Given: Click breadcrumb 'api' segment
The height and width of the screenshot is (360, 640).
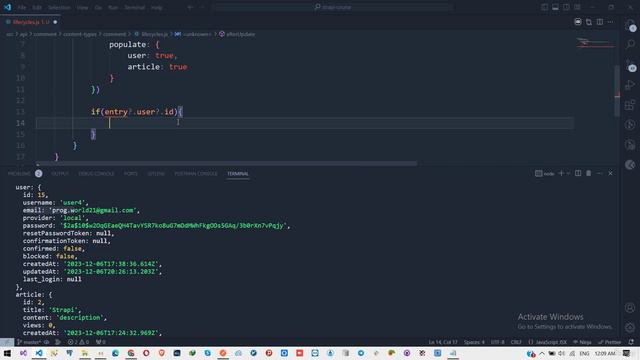Looking at the screenshot, I should tap(23, 34).
